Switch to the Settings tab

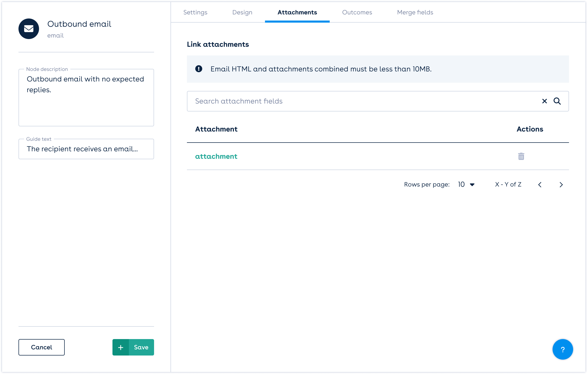(195, 12)
